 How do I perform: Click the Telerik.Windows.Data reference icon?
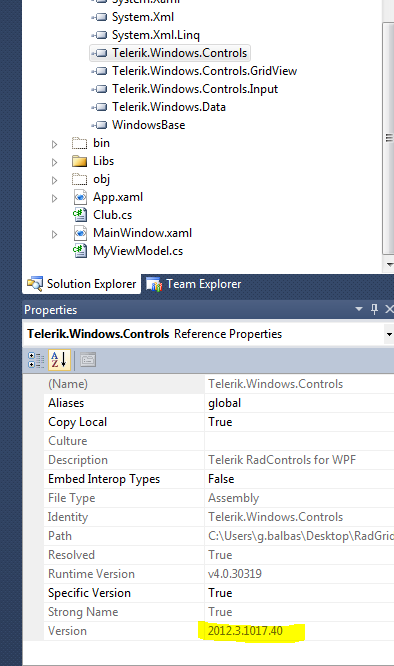100,107
